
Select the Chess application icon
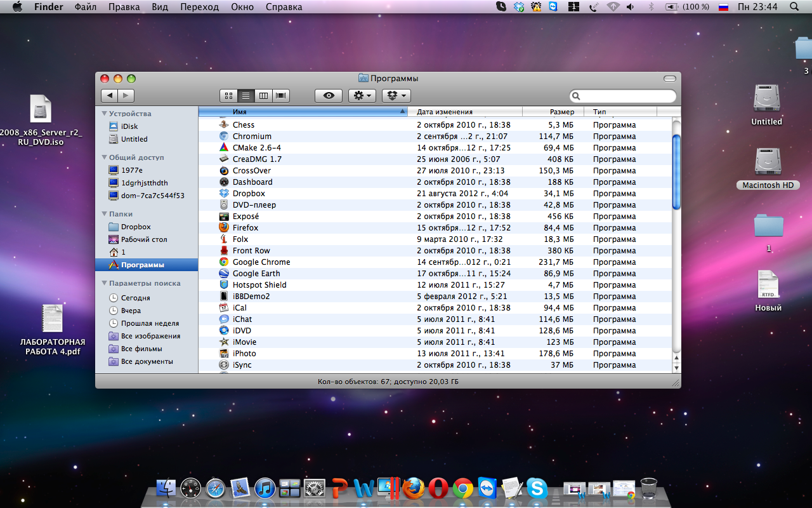224,125
